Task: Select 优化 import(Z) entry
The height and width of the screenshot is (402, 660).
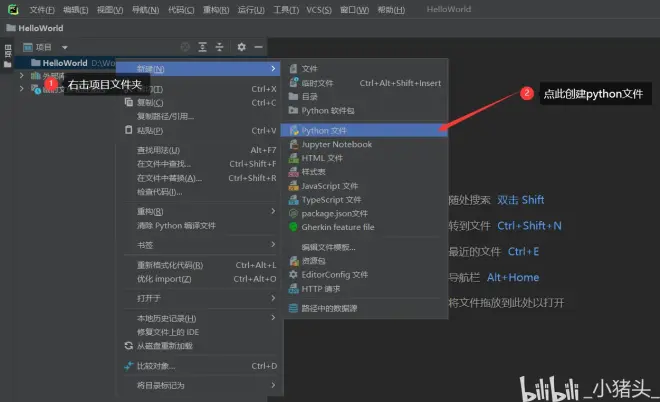Action: click(200, 279)
